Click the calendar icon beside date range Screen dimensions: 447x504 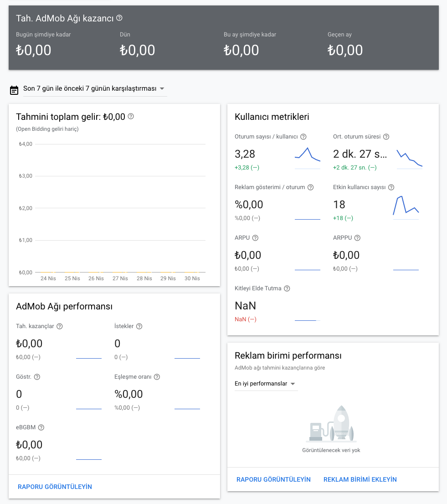tap(14, 90)
